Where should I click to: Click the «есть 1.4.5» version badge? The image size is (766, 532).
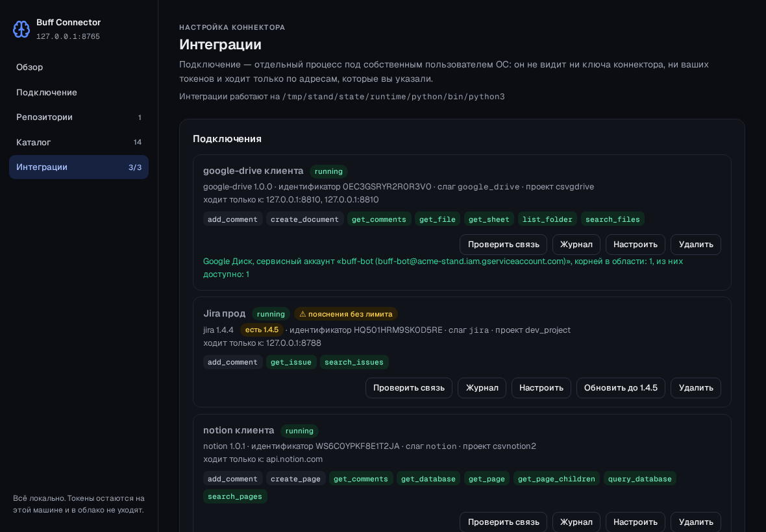(x=262, y=330)
